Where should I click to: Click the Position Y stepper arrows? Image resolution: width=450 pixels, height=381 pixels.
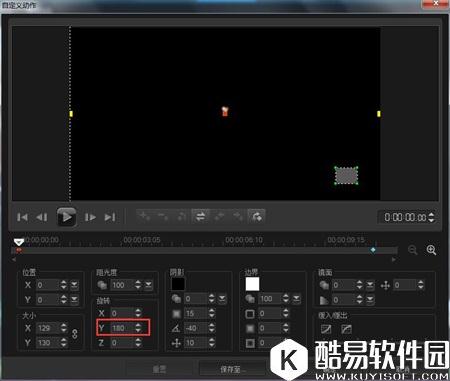point(64,300)
